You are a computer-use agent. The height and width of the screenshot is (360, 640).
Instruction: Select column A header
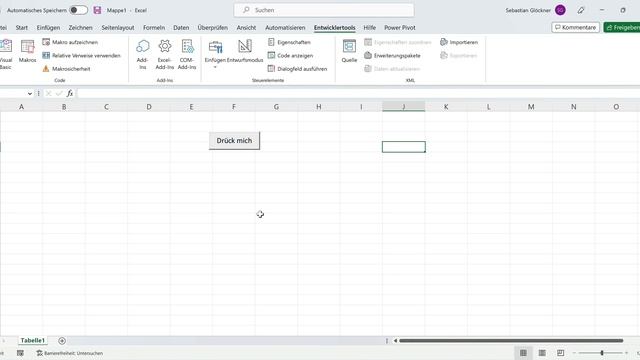[x=21, y=107]
